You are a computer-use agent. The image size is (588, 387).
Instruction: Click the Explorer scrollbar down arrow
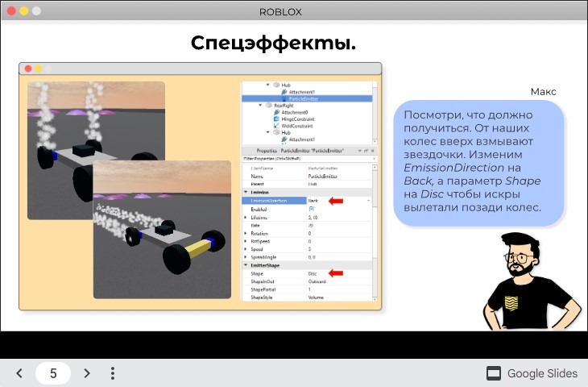tap(375, 141)
